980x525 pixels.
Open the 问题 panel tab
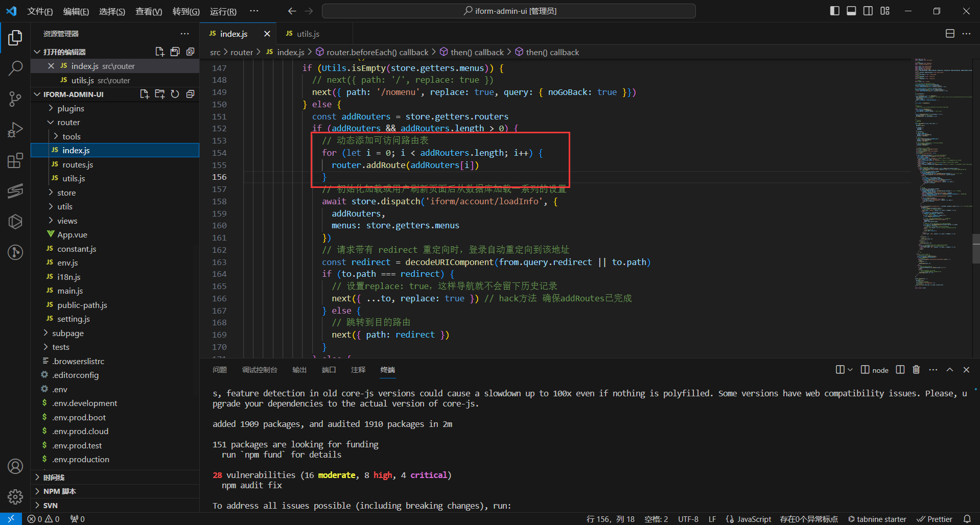220,370
